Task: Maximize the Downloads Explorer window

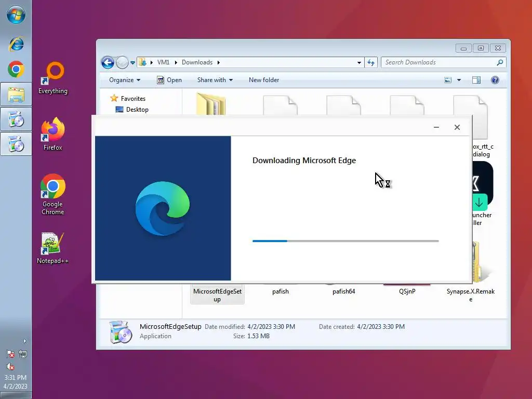Action: click(x=481, y=48)
